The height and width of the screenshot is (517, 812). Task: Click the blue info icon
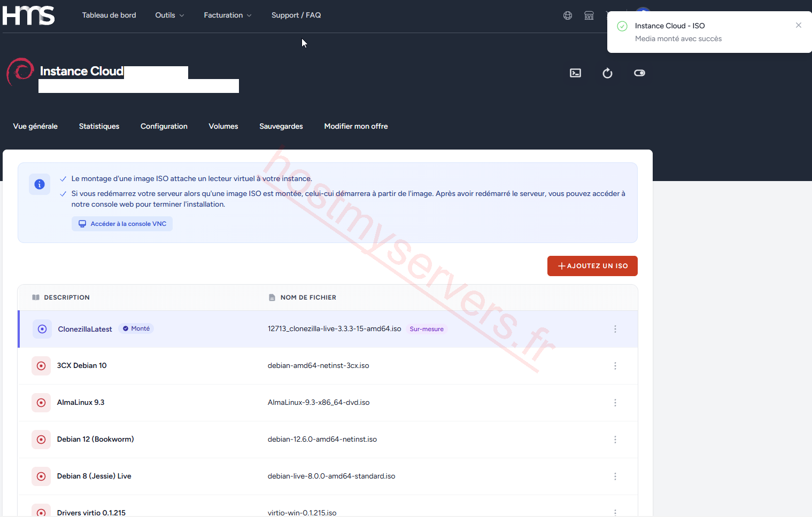pos(40,184)
